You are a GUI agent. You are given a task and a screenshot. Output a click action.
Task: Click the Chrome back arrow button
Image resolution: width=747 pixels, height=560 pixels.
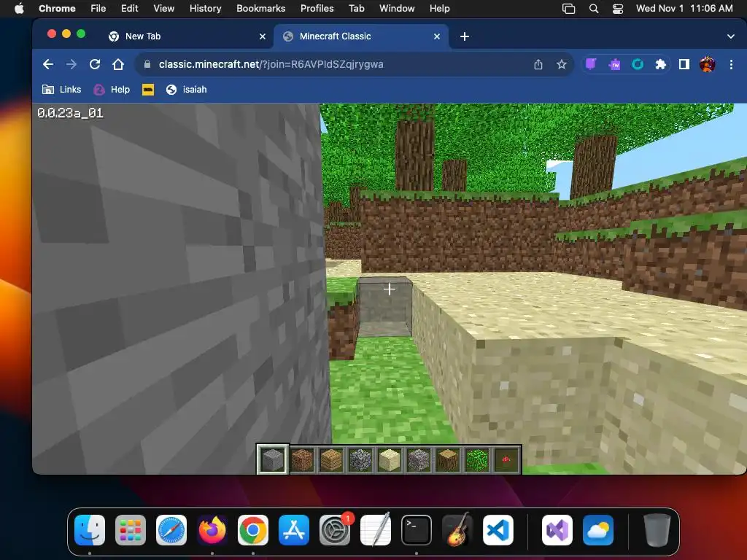47,64
